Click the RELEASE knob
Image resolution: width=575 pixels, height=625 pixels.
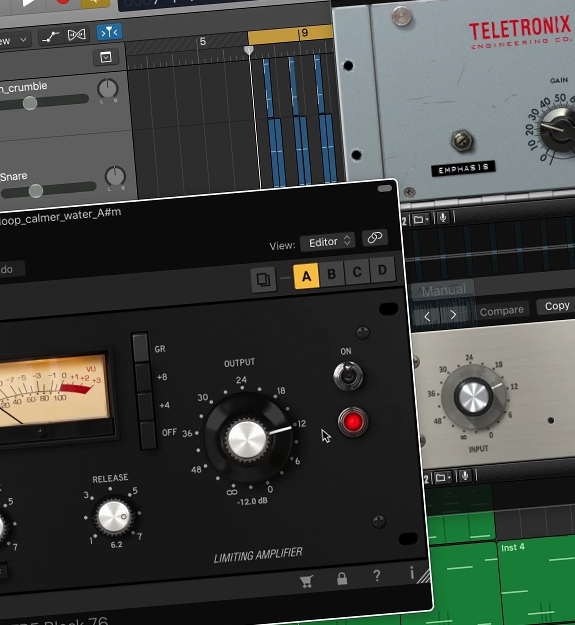pyautogui.click(x=114, y=517)
